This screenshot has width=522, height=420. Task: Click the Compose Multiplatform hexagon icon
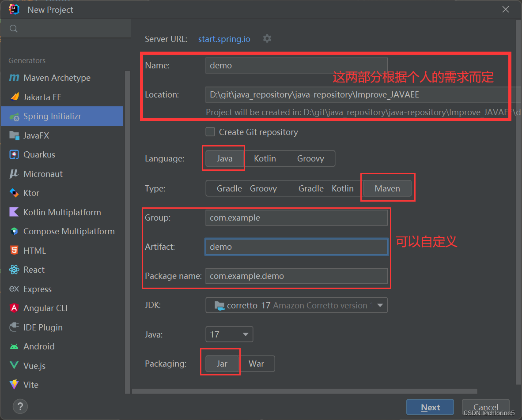(14, 231)
